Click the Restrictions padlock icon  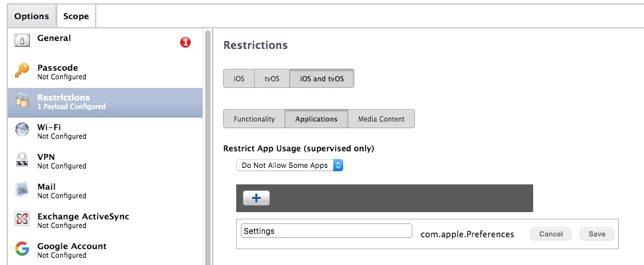tap(22, 100)
